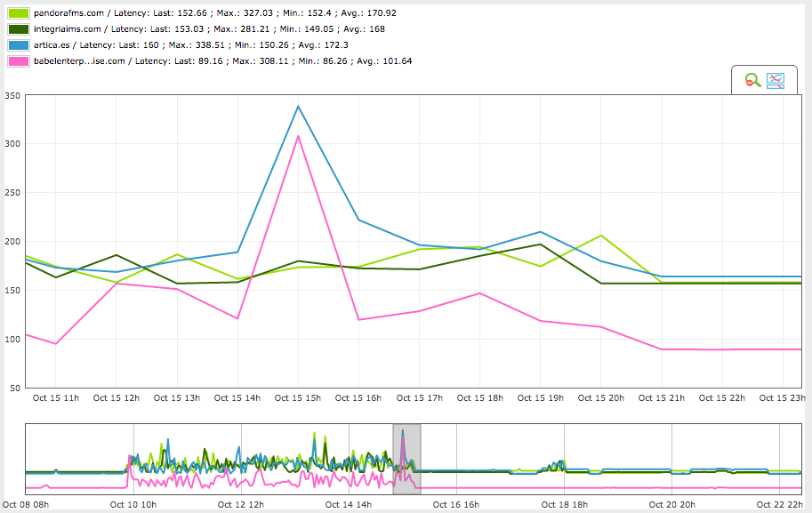Click the light green peak at 20h
Screen dimensions: 812x513
pos(600,236)
